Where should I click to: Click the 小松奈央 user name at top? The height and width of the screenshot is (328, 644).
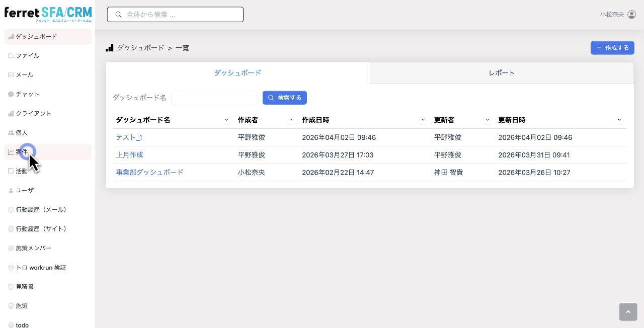(x=612, y=15)
